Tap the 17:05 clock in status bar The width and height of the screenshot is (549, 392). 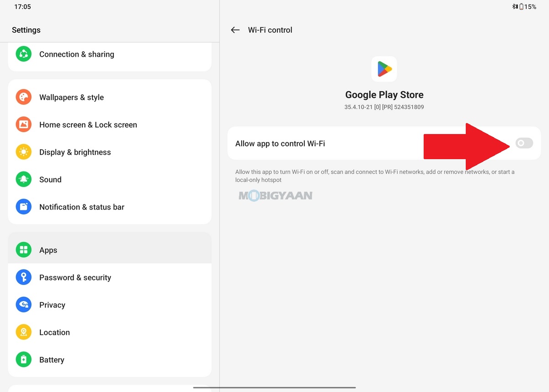tap(22, 7)
